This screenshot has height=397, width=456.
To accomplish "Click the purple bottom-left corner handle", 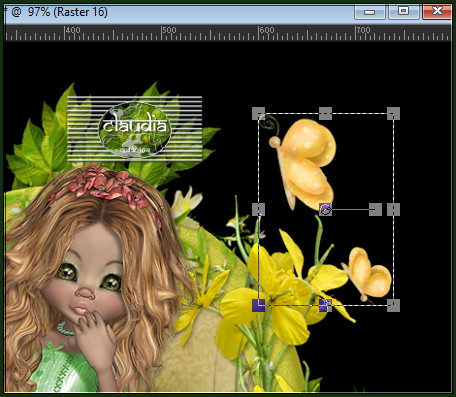I will point(259,305).
